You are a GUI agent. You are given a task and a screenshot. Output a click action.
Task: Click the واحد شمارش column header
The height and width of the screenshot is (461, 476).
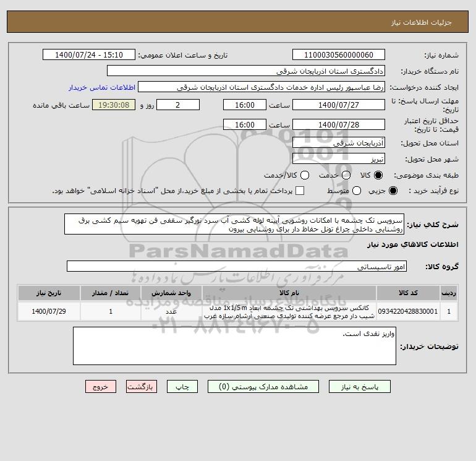pyautogui.click(x=171, y=293)
